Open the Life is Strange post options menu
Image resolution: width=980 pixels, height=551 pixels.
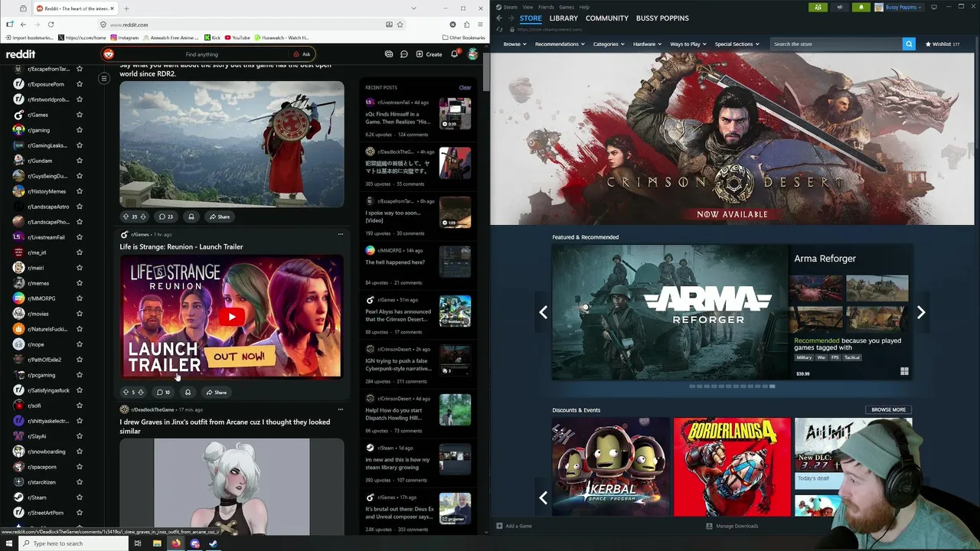[341, 234]
